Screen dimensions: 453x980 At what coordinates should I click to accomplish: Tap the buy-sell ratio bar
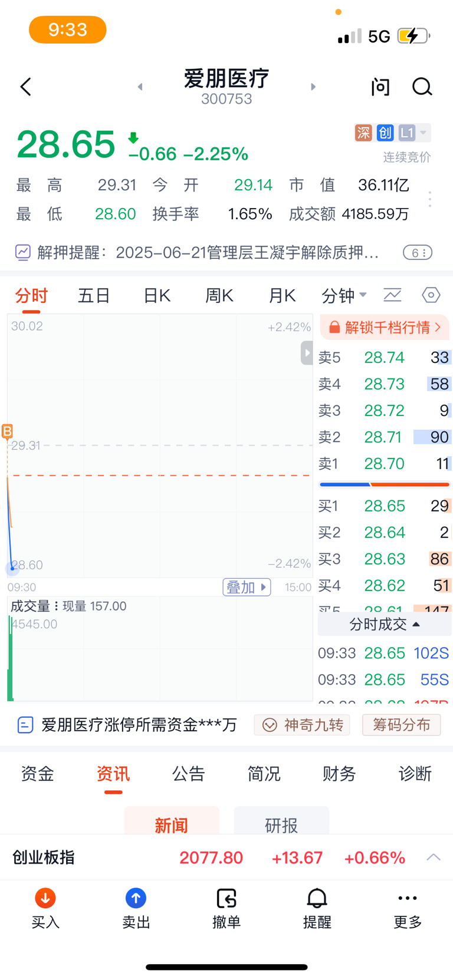pos(385,484)
